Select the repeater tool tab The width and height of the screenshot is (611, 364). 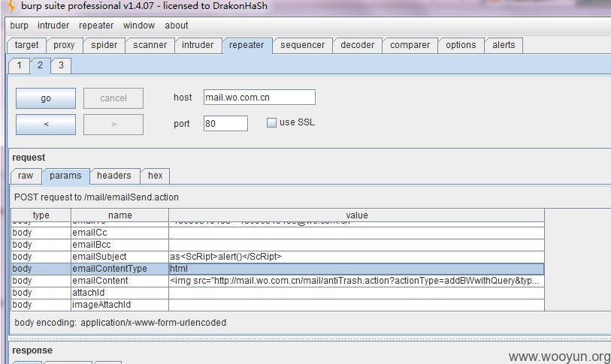247,45
